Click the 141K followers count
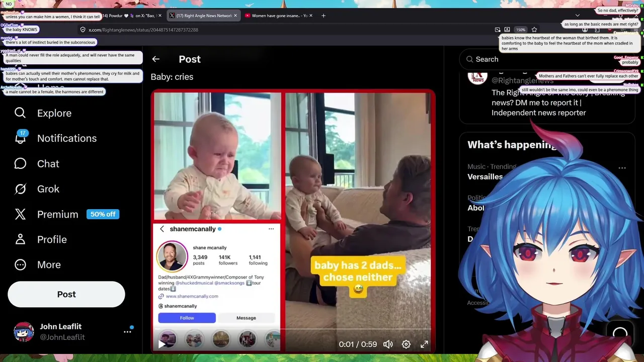This screenshot has width=644, height=362. (228, 259)
